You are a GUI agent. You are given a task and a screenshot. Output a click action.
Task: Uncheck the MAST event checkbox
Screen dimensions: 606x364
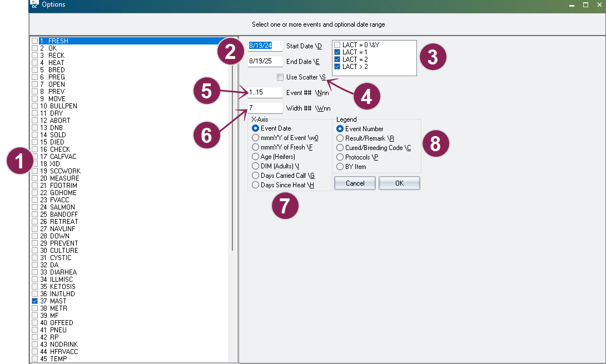coord(35,301)
